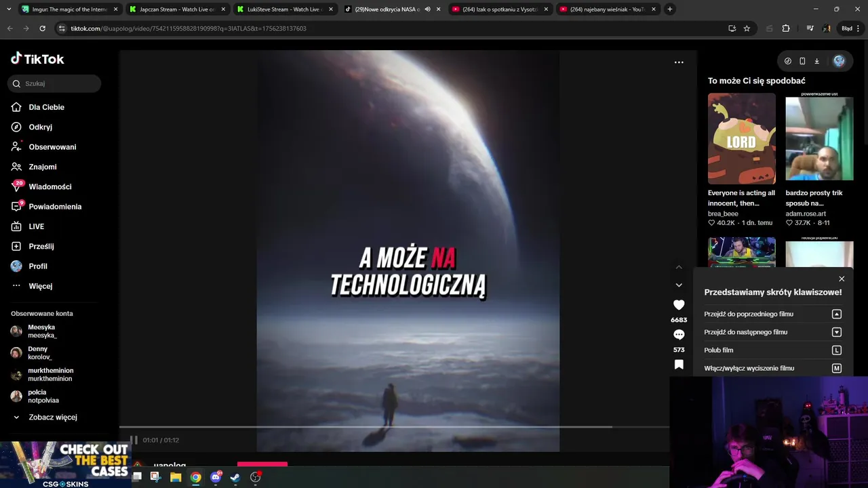Open the get app phone icon
This screenshot has height=488, width=868.
802,61
